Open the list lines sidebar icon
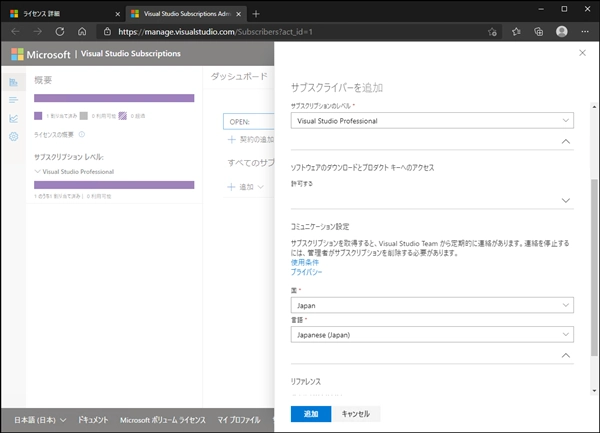Screen dimensions: 600x433 [x=13, y=100]
